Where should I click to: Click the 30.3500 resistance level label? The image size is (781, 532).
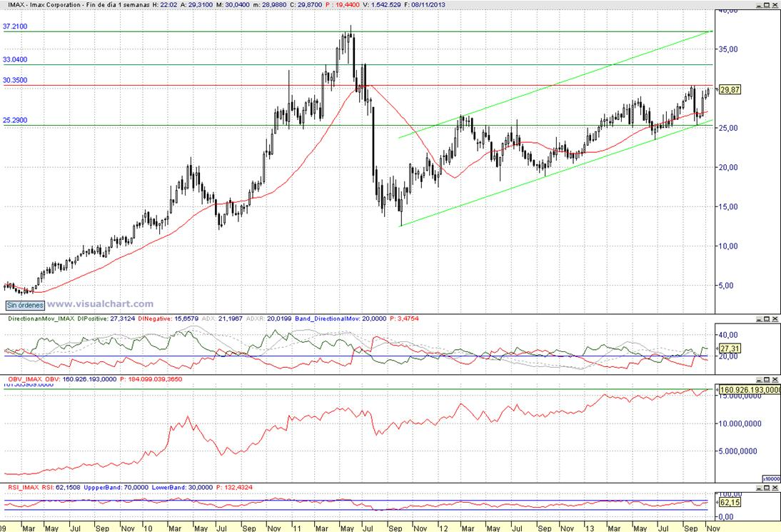(15, 80)
